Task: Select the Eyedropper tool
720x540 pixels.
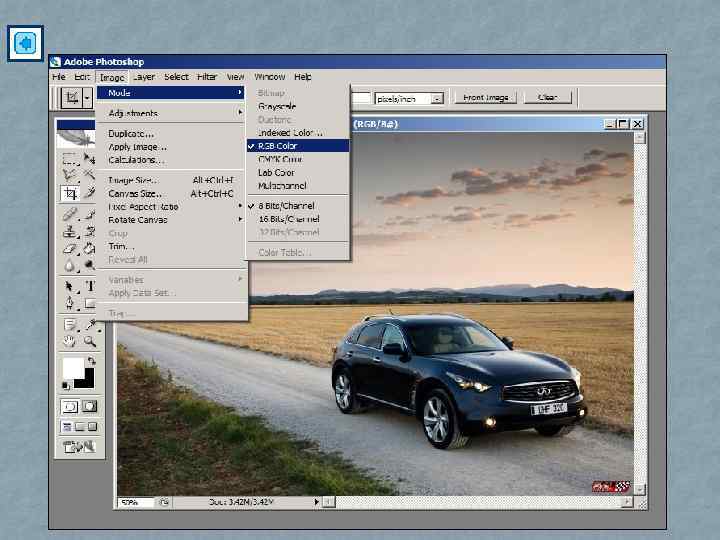Action: (x=90, y=325)
